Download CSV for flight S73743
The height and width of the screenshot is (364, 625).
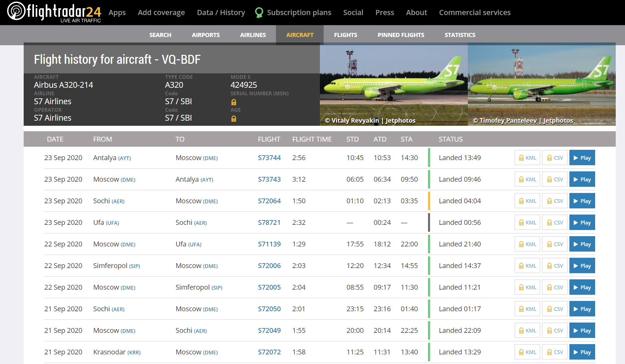[x=555, y=179]
